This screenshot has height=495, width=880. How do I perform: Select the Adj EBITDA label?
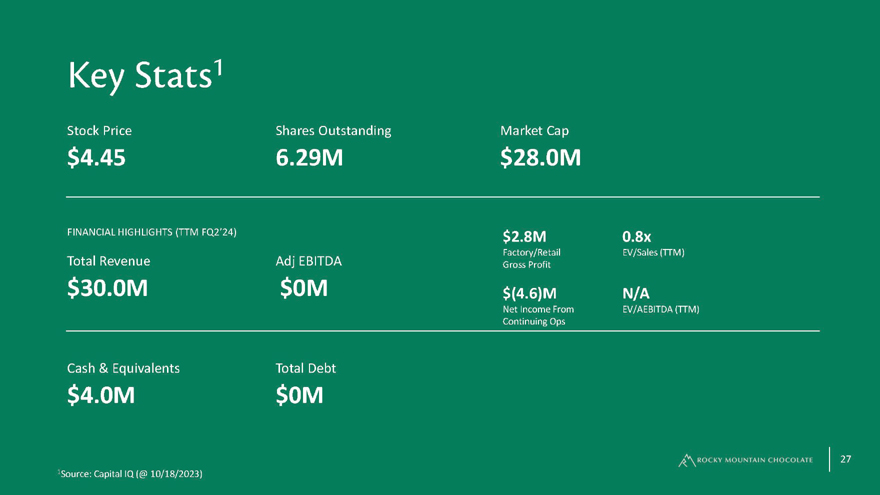308,261
